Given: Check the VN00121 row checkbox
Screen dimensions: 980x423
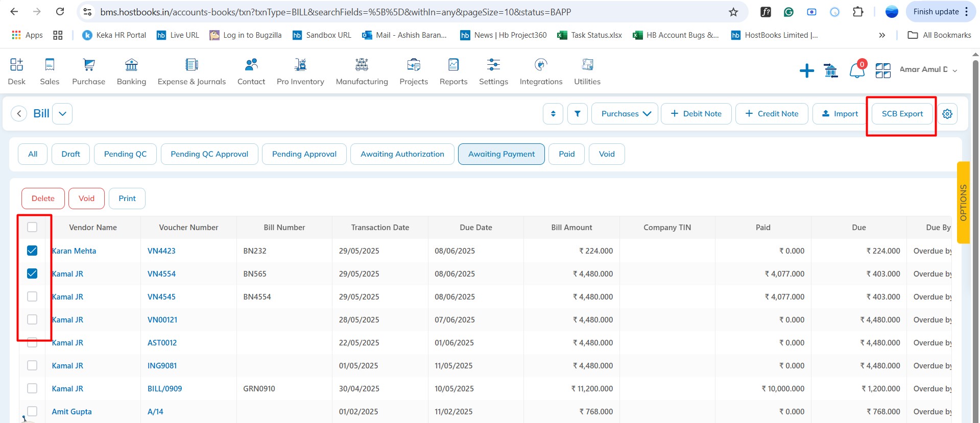Looking at the screenshot, I should [x=32, y=319].
